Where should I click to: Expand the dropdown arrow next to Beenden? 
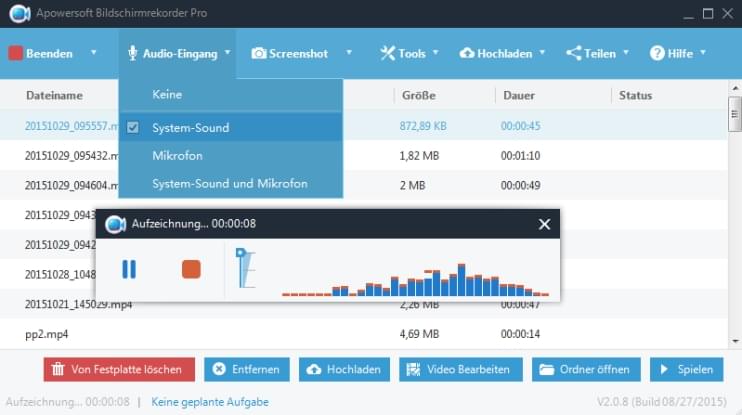93,53
